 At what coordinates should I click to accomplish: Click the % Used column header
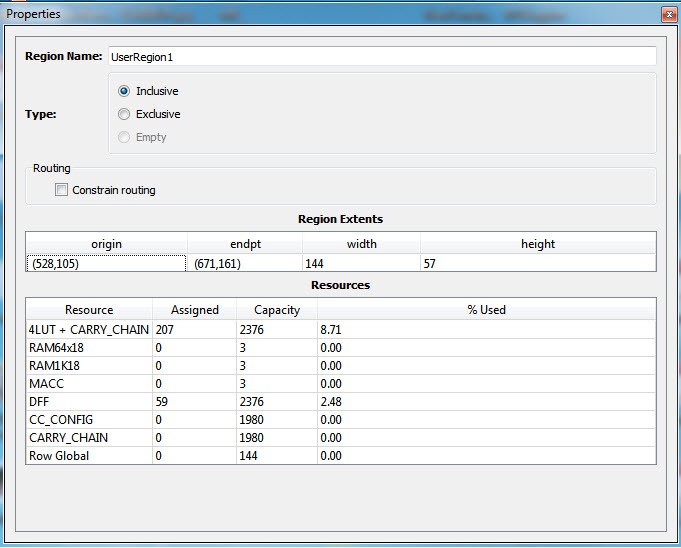coord(486,310)
